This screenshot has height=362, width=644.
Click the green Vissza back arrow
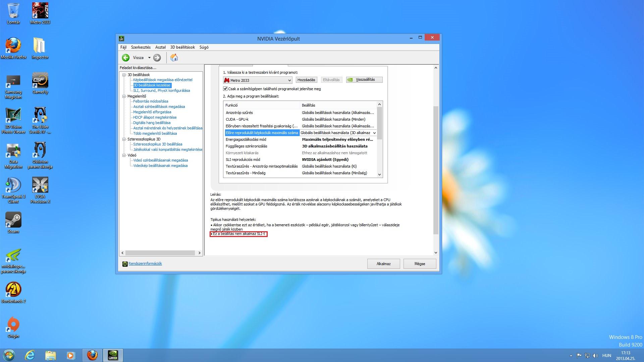pyautogui.click(x=126, y=58)
